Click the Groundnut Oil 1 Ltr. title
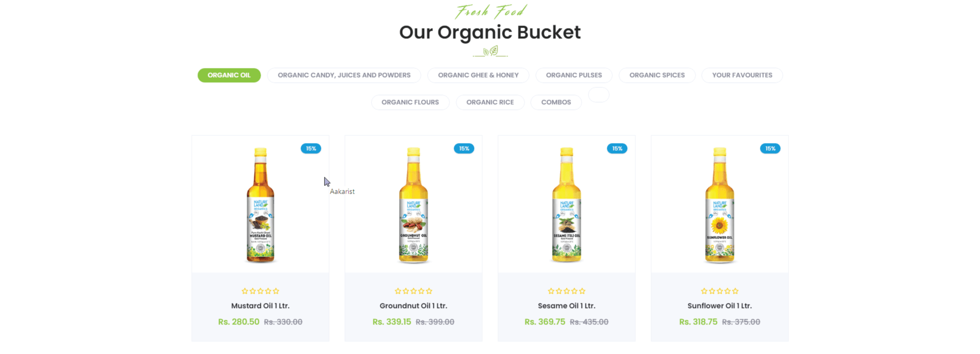The image size is (980, 354). (413, 306)
